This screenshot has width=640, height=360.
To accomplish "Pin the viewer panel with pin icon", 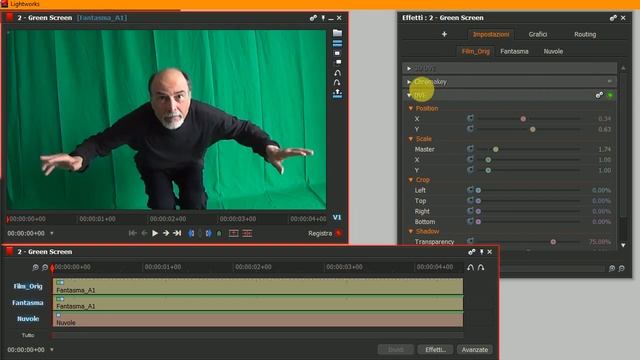I will [x=323, y=18].
